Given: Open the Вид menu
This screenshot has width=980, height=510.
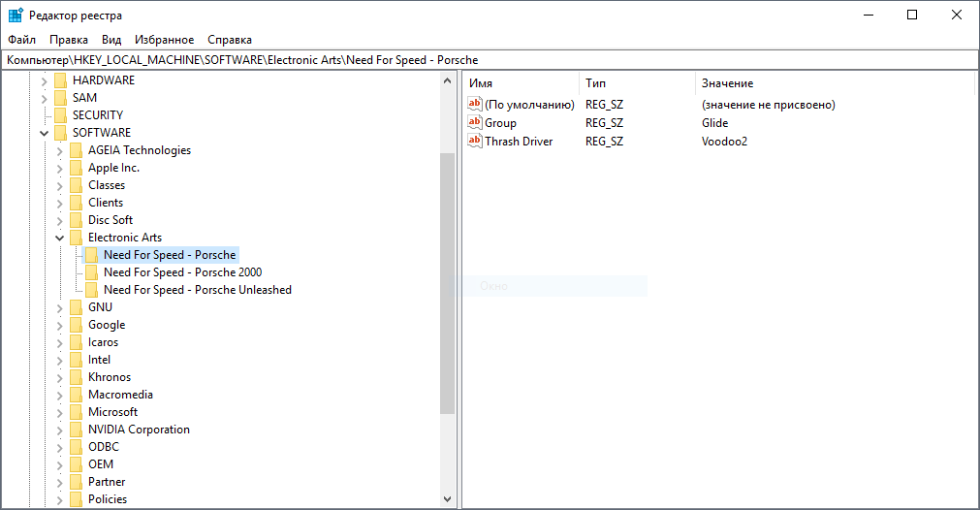Looking at the screenshot, I should pyautogui.click(x=111, y=40).
